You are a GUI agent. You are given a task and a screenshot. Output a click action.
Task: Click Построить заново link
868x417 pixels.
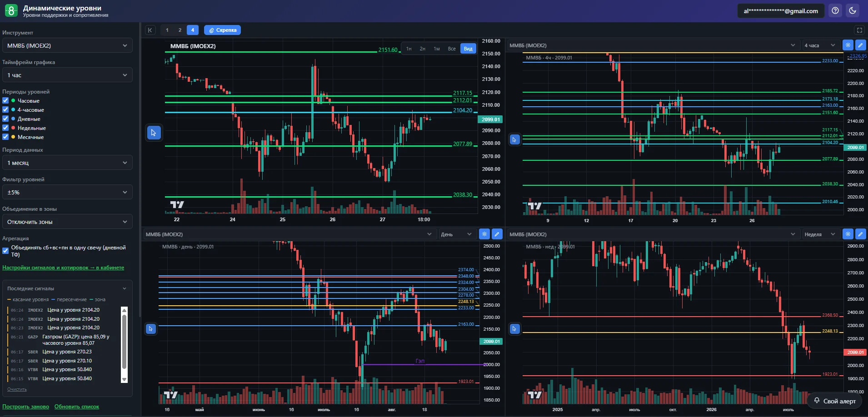pos(25,407)
